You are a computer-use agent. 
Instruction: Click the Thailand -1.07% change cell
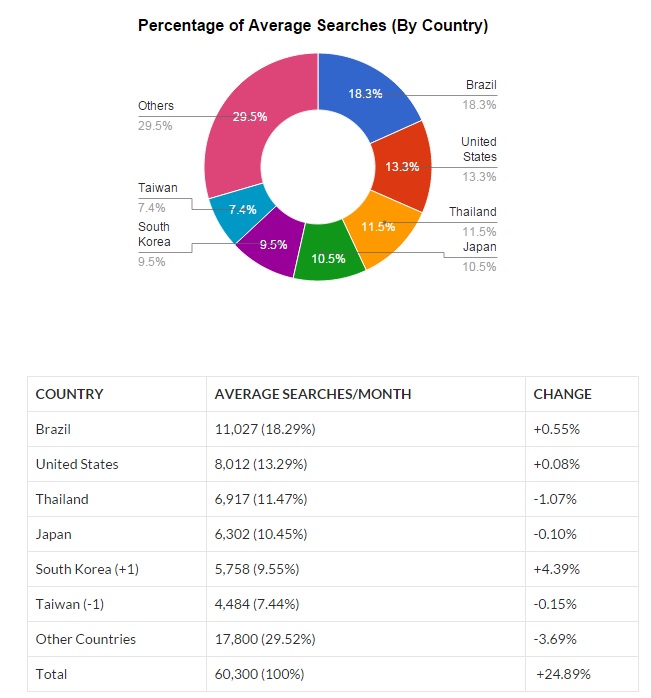click(582, 499)
